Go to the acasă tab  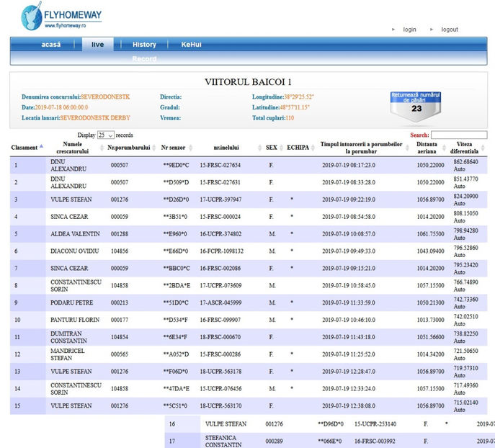coord(50,45)
